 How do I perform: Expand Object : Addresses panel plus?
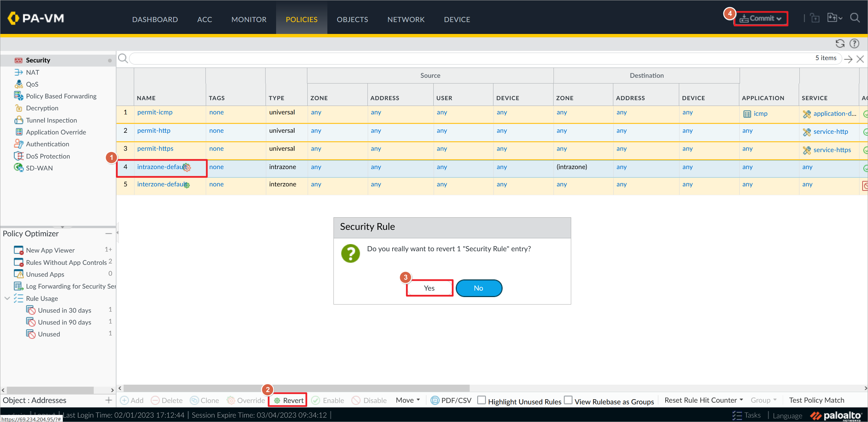[x=109, y=400]
